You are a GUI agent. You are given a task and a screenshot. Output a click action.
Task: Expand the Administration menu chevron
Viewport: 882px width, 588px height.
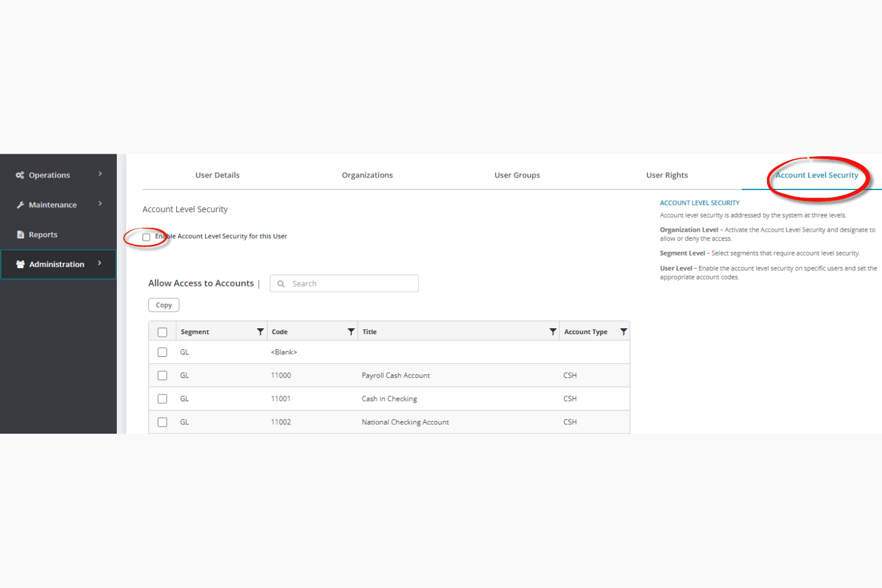pos(100,263)
